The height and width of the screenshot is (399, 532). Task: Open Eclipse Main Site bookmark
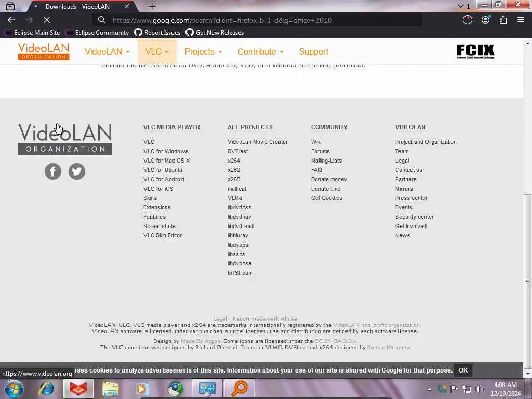pyautogui.click(x=33, y=33)
